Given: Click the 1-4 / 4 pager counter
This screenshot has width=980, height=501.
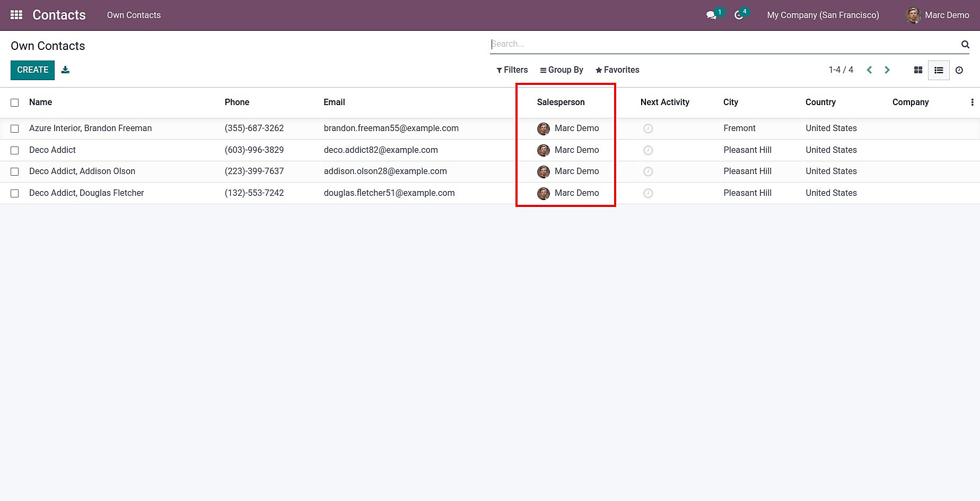Looking at the screenshot, I should click(841, 70).
